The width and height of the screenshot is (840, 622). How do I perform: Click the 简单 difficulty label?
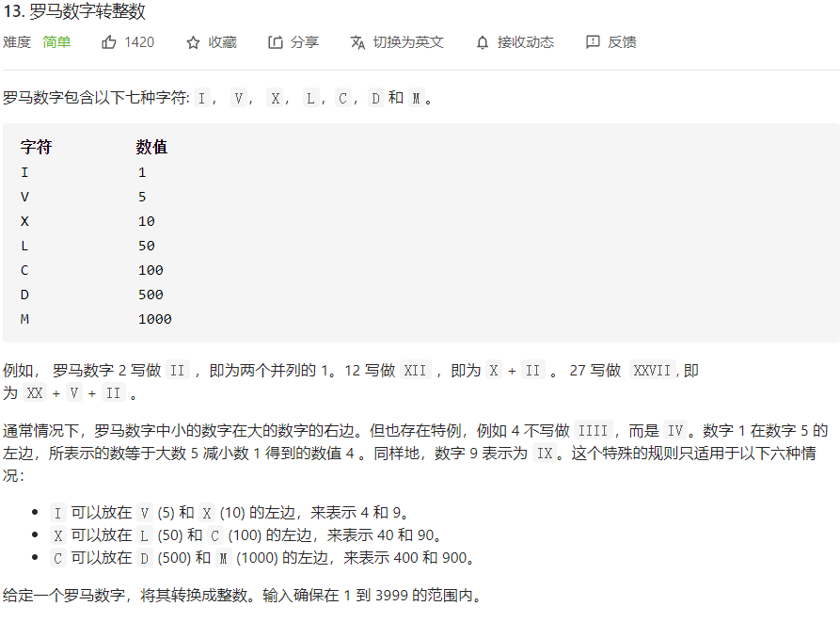coord(56,42)
